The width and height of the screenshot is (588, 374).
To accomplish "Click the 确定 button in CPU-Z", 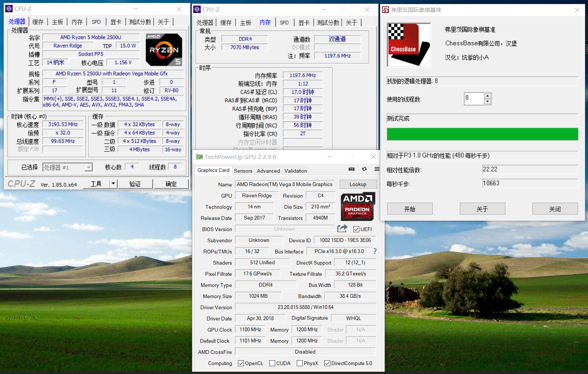I will click(171, 184).
